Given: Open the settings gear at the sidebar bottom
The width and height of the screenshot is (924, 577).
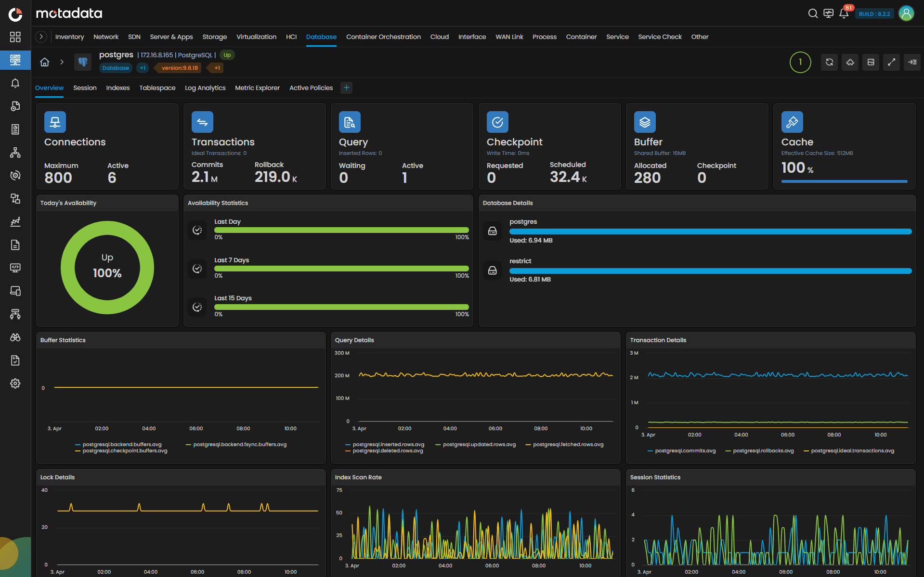Looking at the screenshot, I should (x=15, y=383).
